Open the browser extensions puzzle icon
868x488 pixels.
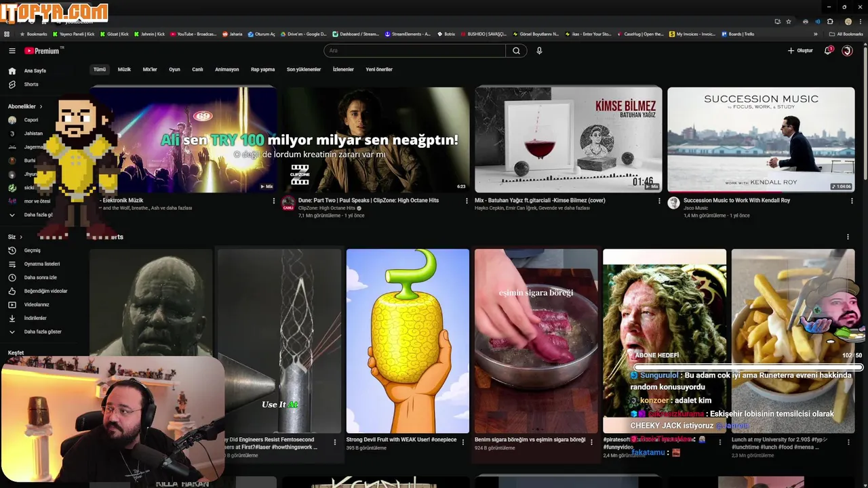830,22
